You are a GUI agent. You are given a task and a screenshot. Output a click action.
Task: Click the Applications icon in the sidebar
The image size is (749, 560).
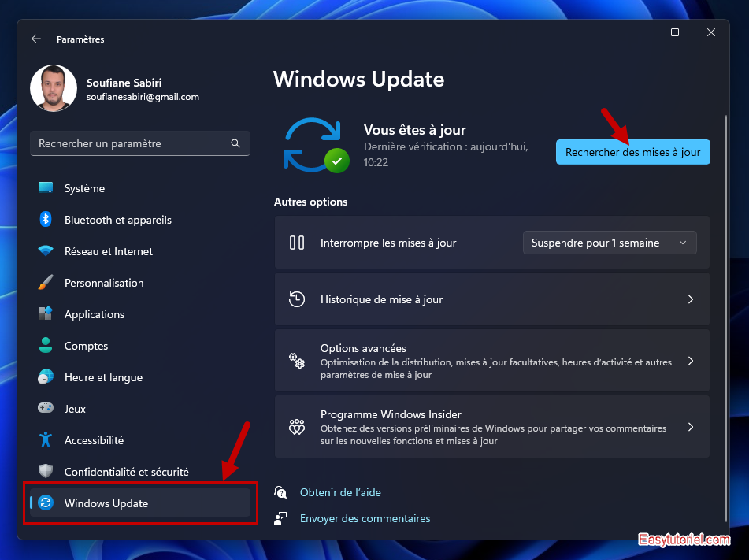46,313
